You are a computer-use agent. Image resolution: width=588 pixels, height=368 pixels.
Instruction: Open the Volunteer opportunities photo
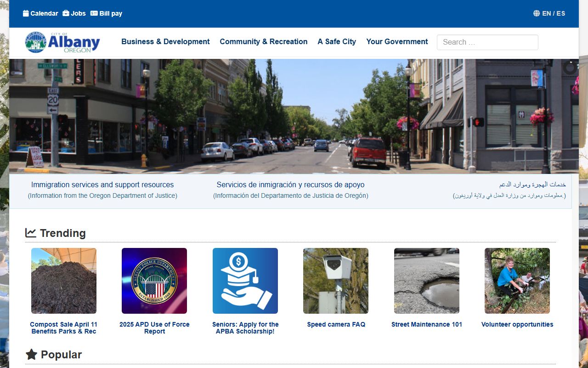pos(517,281)
